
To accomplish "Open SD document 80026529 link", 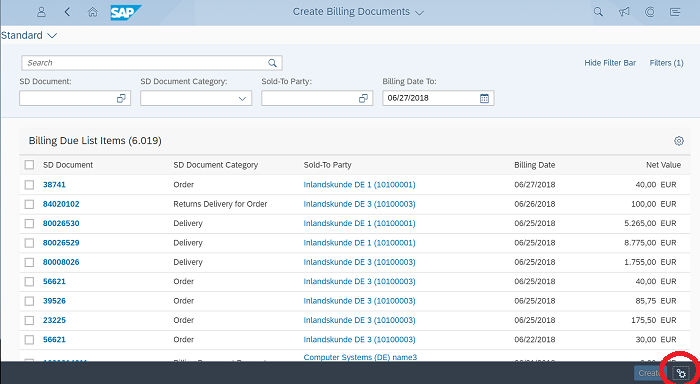I will (61, 243).
